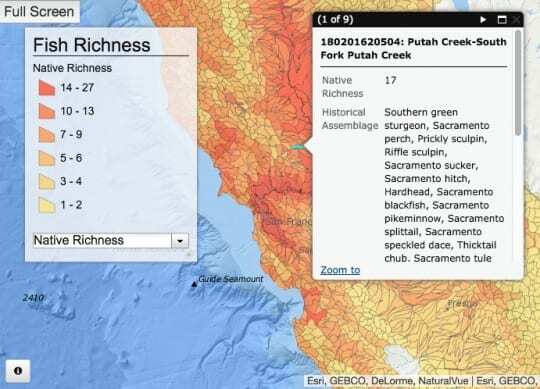540x389 pixels.
Task: Click the Putah Creek popup title
Action: [413, 48]
